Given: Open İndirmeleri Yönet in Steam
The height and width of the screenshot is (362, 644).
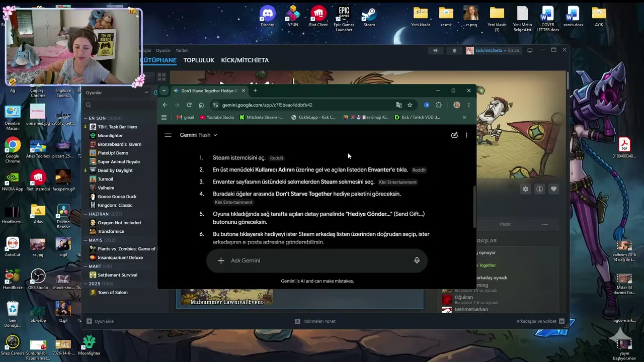Looking at the screenshot, I should pos(315,321).
